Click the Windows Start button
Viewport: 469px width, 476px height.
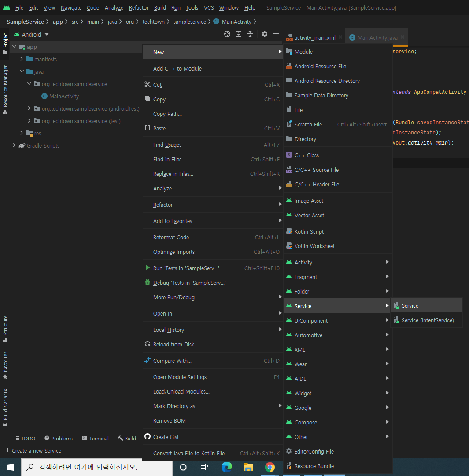pyautogui.click(x=10, y=467)
